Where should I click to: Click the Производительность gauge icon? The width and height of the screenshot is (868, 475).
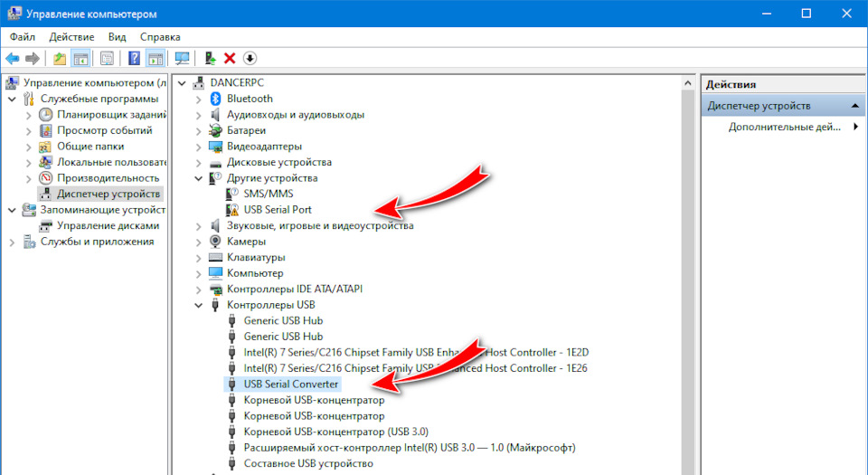coord(45,178)
